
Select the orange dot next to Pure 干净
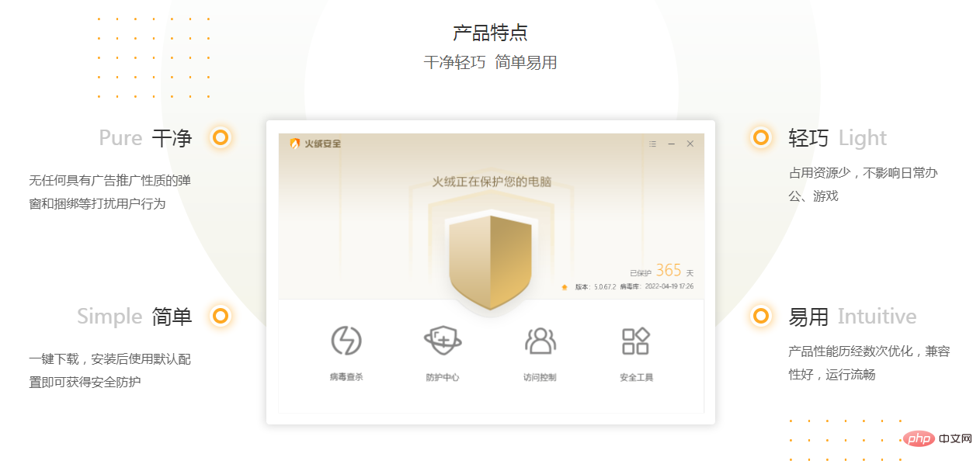click(x=221, y=138)
